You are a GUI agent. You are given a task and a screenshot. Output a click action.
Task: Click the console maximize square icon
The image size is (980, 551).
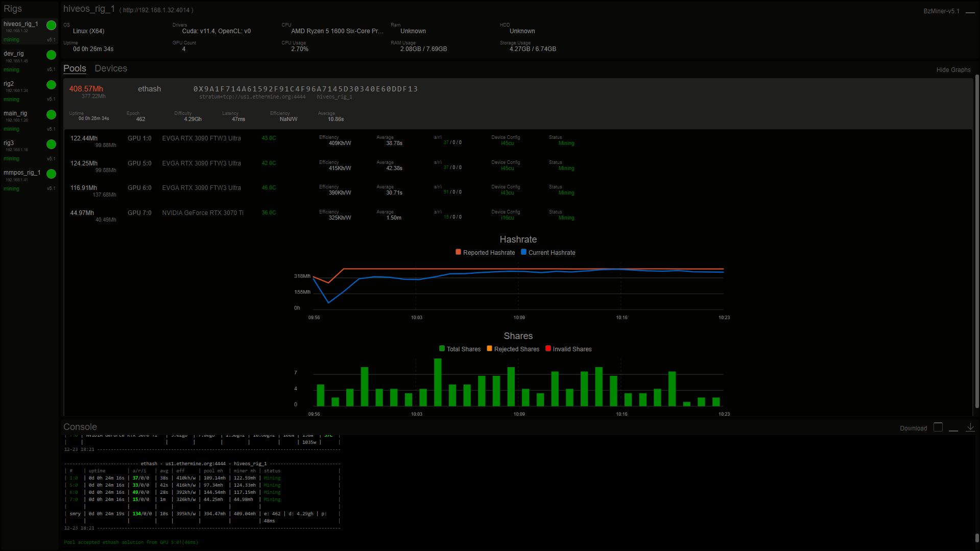click(x=938, y=427)
